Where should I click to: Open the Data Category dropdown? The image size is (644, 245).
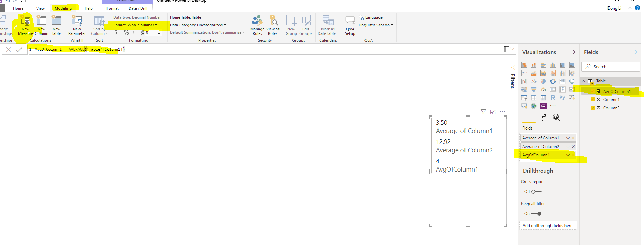click(x=198, y=25)
